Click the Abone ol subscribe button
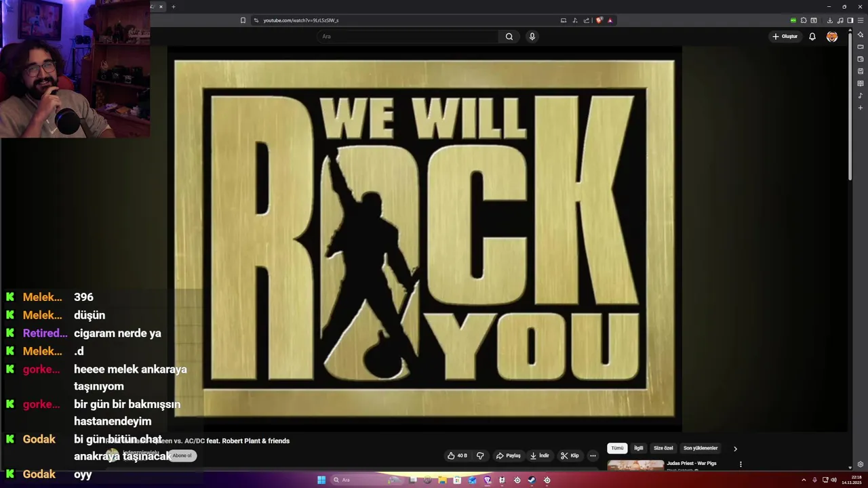The width and height of the screenshot is (868, 488). point(182,455)
